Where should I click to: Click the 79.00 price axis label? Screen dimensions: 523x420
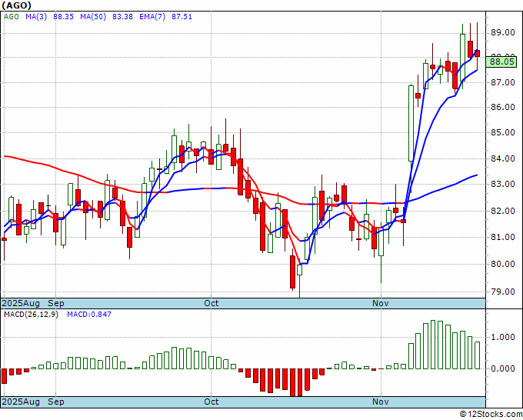click(x=502, y=292)
